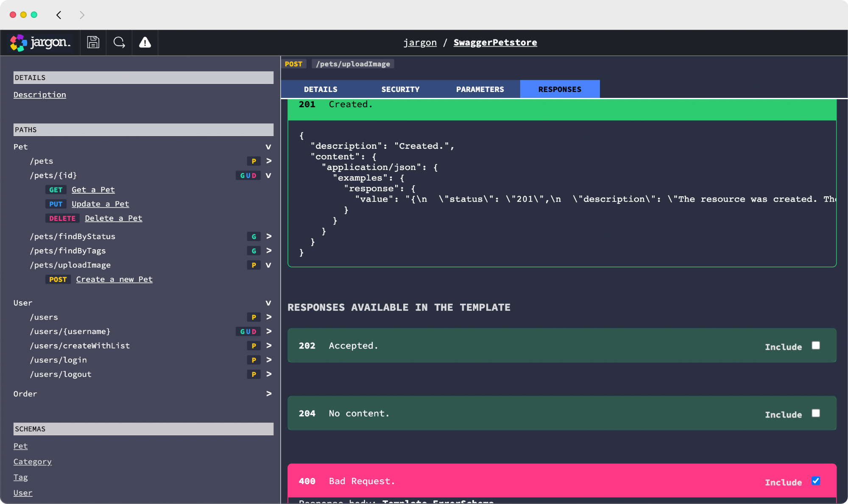Collapse the User paths group
The width and height of the screenshot is (848, 504).
point(268,303)
